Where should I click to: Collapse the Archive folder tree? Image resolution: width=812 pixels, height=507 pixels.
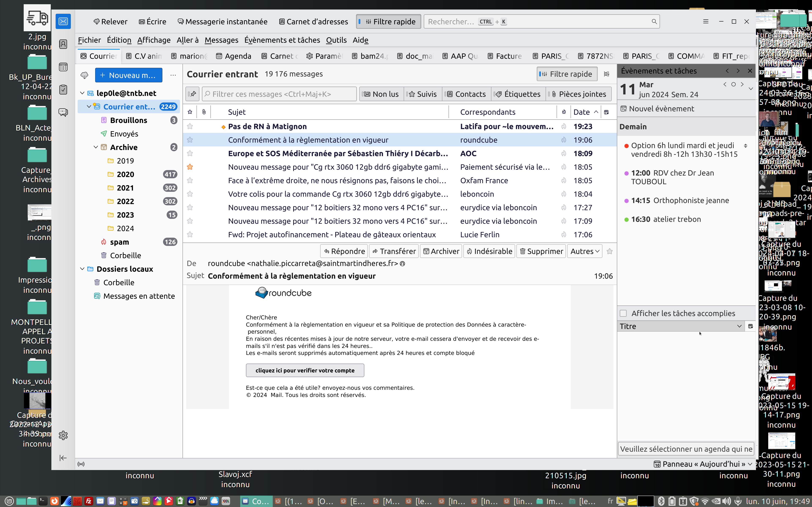(96, 147)
